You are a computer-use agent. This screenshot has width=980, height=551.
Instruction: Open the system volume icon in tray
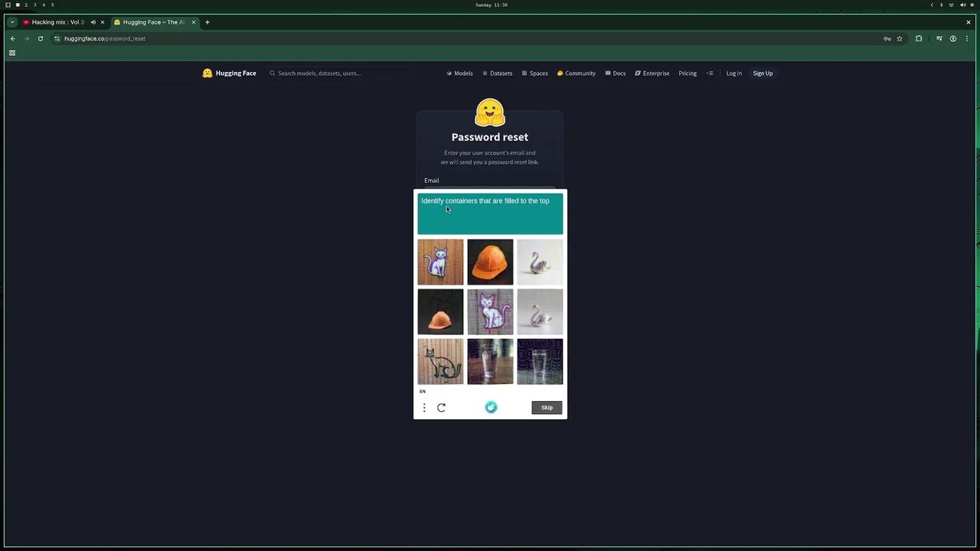pos(962,5)
